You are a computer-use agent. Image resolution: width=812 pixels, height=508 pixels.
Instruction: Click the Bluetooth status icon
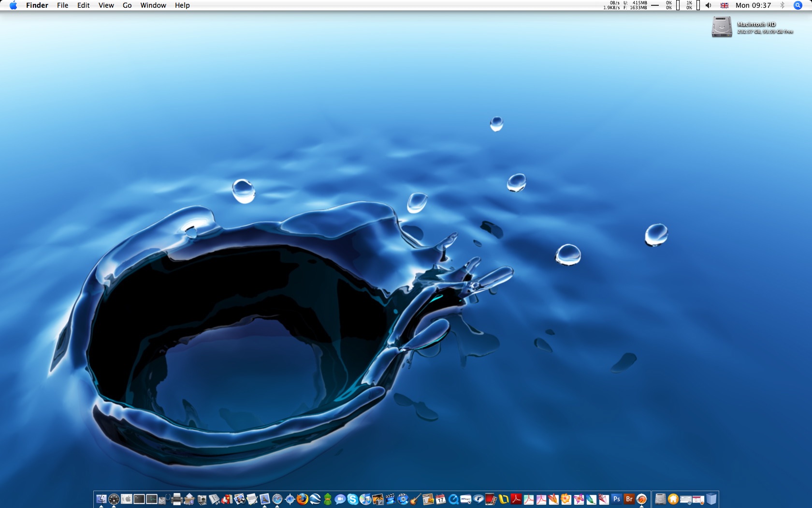tap(782, 5)
